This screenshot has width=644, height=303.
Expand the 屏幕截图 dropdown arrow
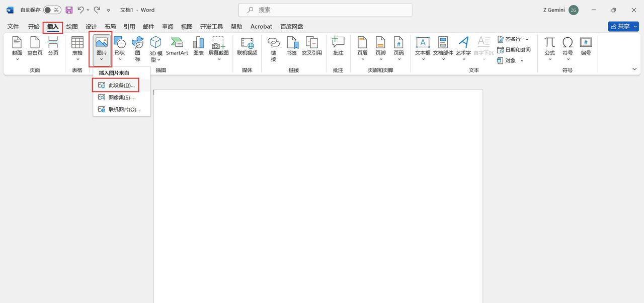(218, 59)
